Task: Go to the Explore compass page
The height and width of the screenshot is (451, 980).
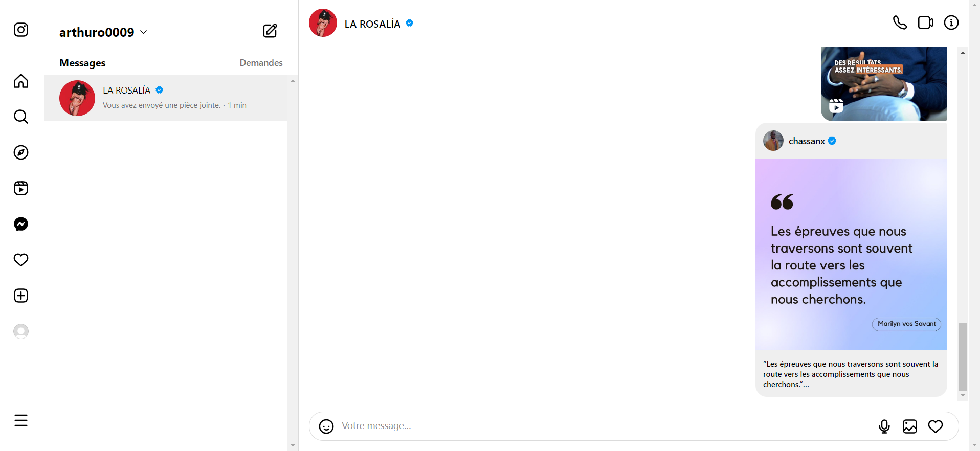Action: [x=21, y=152]
